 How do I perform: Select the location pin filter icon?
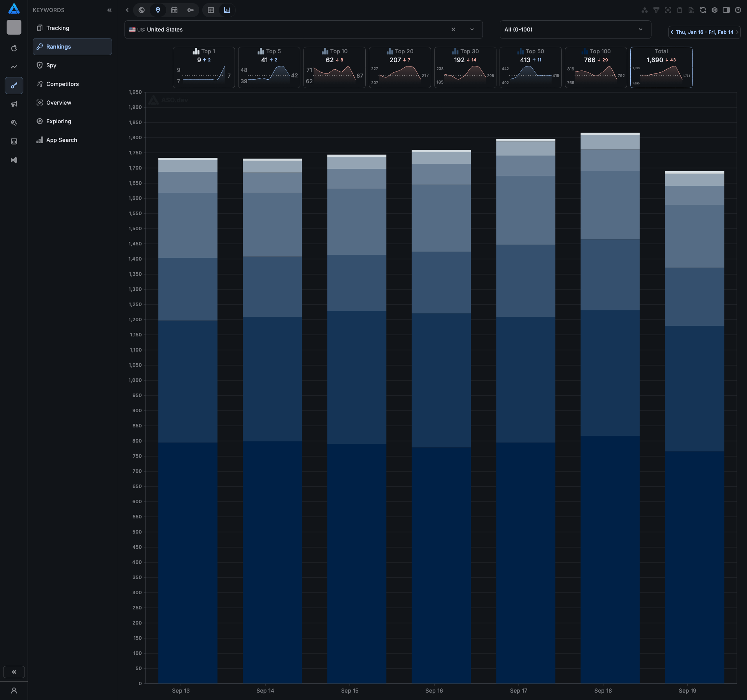coord(158,10)
